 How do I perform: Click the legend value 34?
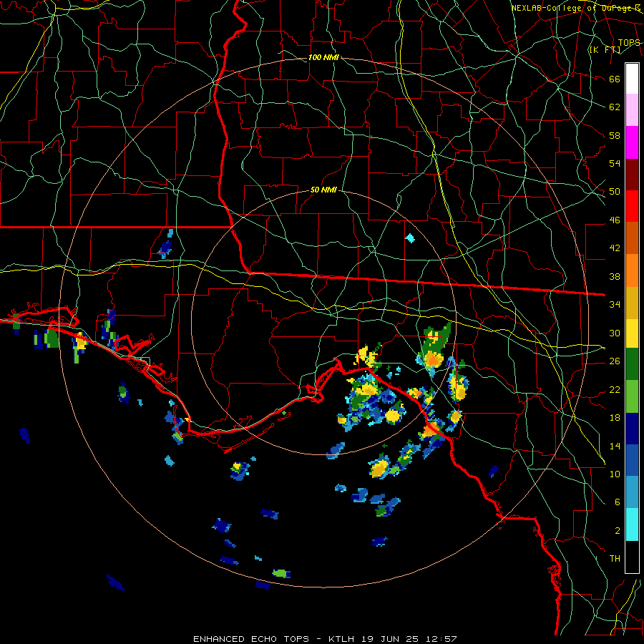coord(615,304)
